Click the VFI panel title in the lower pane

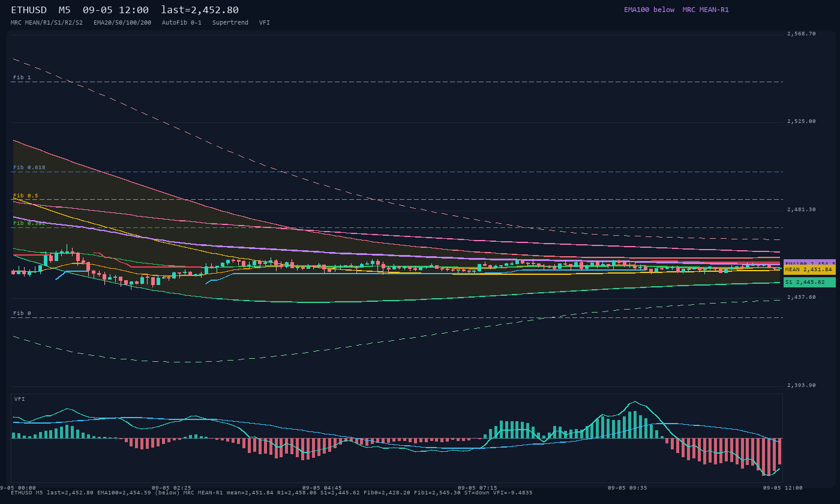pos(20,399)
